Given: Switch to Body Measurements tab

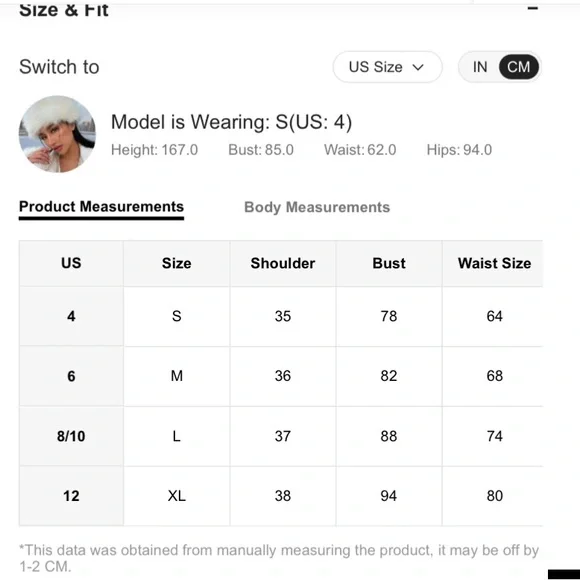Looking at the screenshot, I should click(x=317, y=207).
